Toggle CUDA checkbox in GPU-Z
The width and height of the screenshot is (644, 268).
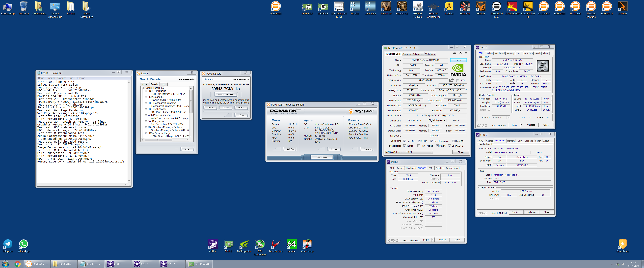419,141
